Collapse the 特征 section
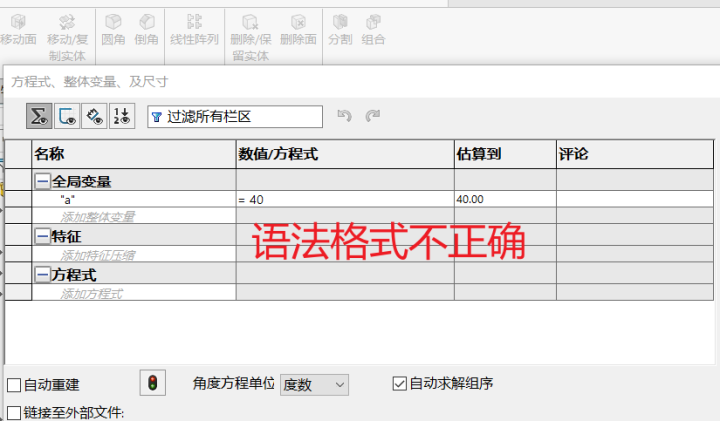 coord(42,236)
